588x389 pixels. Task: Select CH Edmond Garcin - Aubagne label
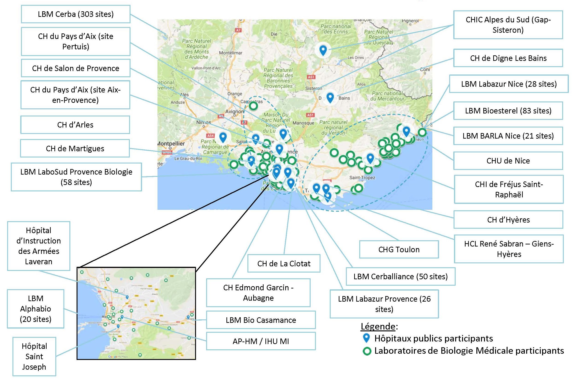(x=258, y=293)
